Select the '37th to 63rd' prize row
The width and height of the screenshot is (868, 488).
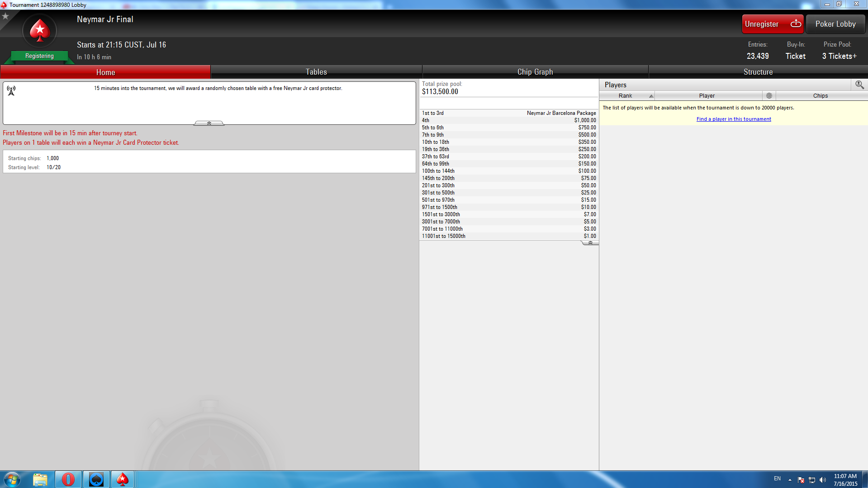(509, 156)
